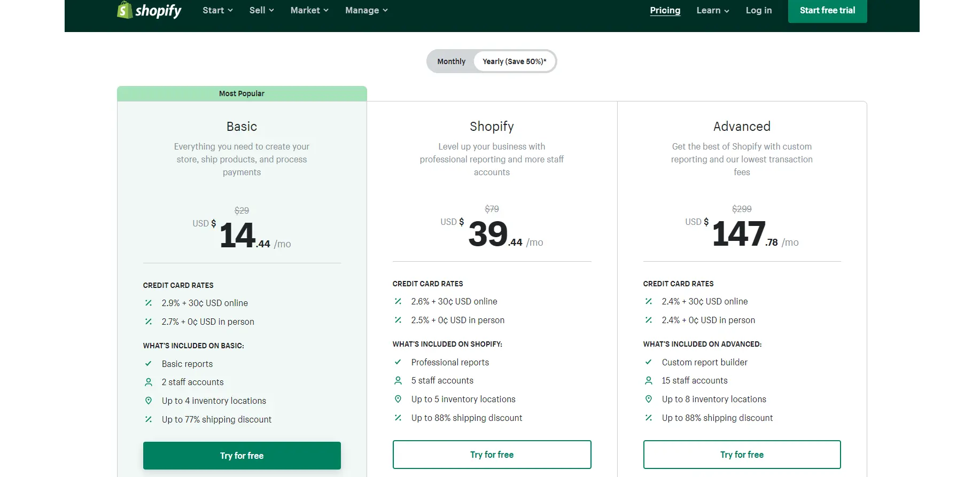Click percent icon beside Up to 77% shipping discount
The width and height of the screenshot is (980, 477).
(x=149, y=419)
